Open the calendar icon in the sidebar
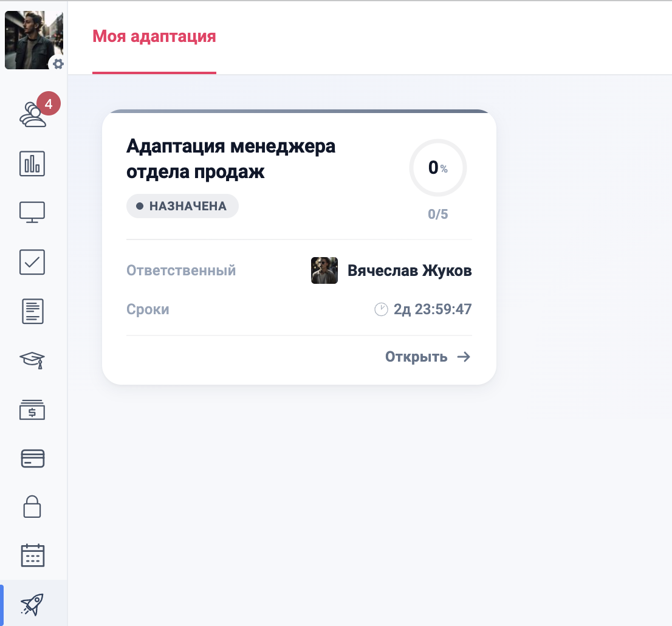This screenshot has width=672, height=626. pyautogui.click(x=33, y=555)
